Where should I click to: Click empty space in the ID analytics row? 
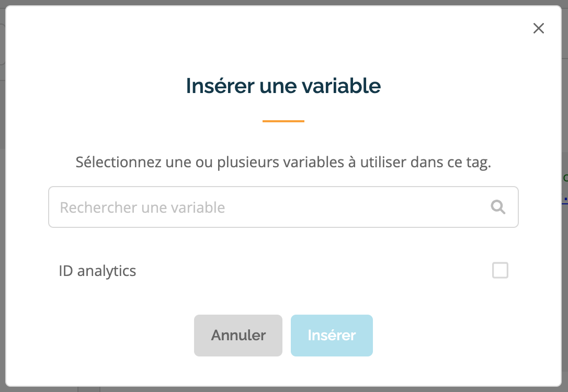coord(312,271)
